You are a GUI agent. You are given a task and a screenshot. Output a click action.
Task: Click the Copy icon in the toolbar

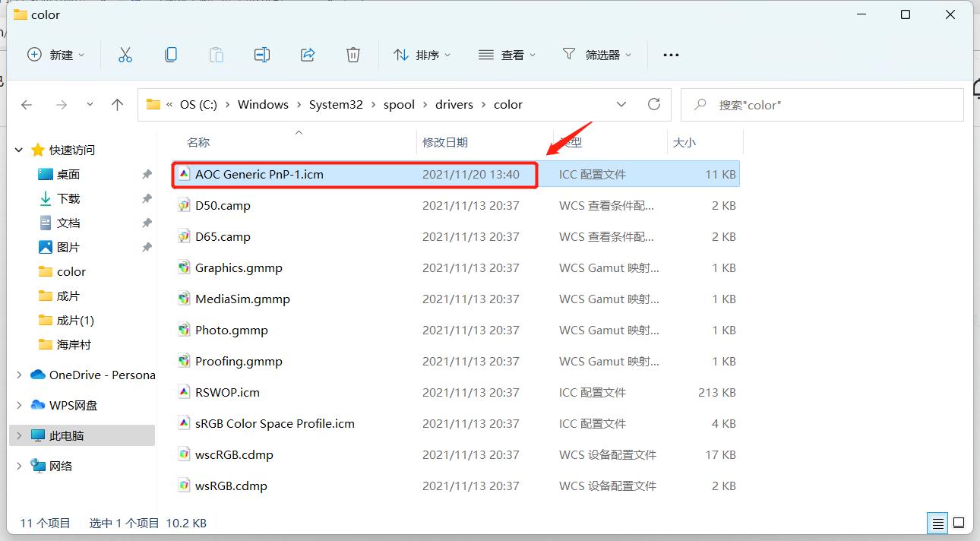pos(170,54)
